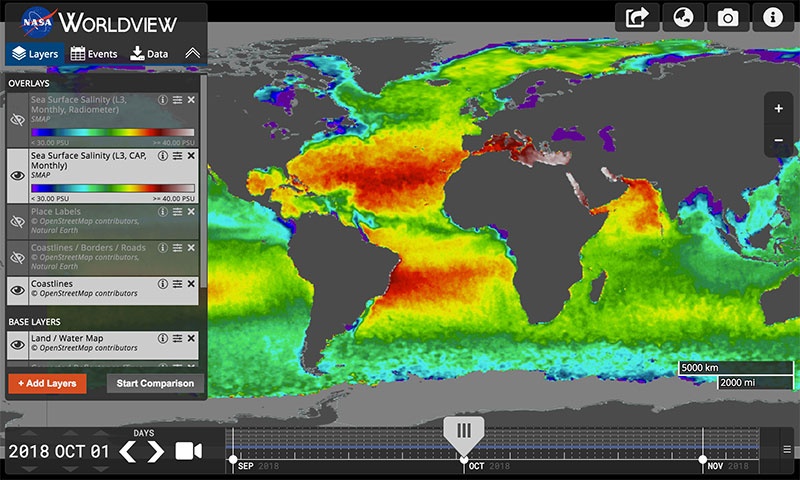Viewport: 800px width, 480px height.
Task: Open the animation video camera tool
Action: [188, 451]
